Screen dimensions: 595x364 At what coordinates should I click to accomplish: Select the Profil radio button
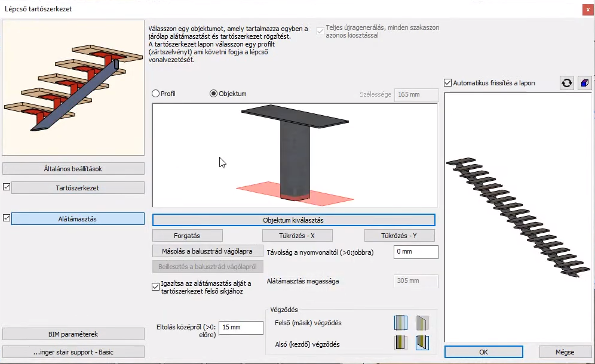(155, 93)
